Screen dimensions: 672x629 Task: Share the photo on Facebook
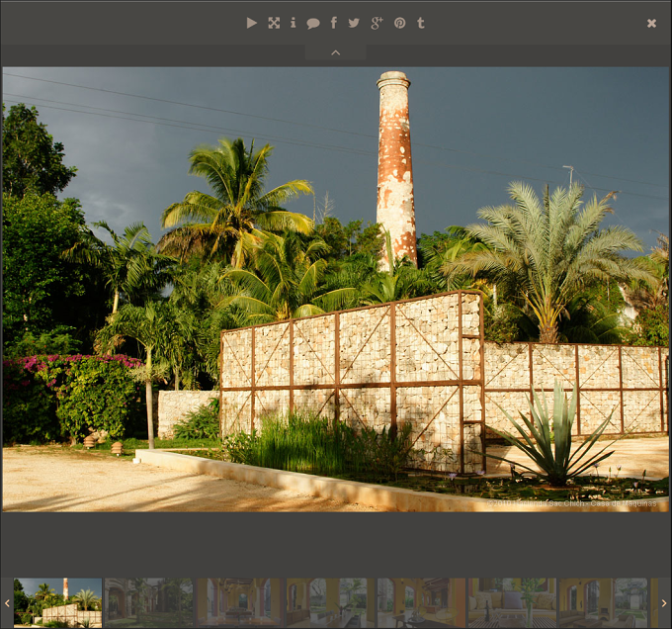coord(334,23)
